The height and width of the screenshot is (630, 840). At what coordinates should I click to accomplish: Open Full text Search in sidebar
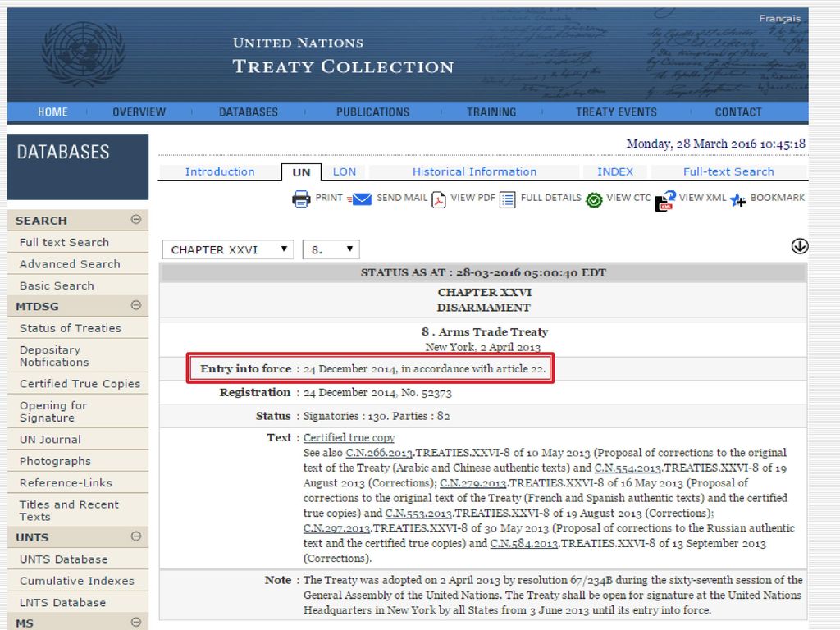(64, 242)
